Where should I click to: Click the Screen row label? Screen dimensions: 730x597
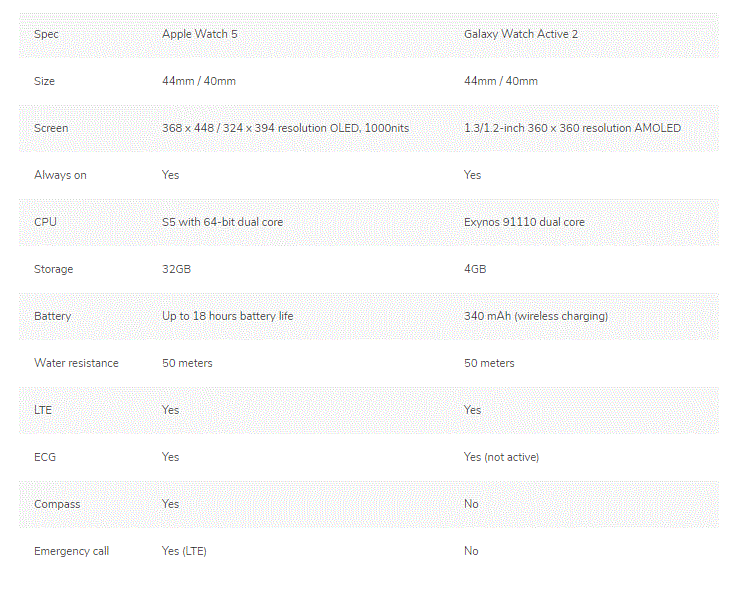[x=51, y=128]
